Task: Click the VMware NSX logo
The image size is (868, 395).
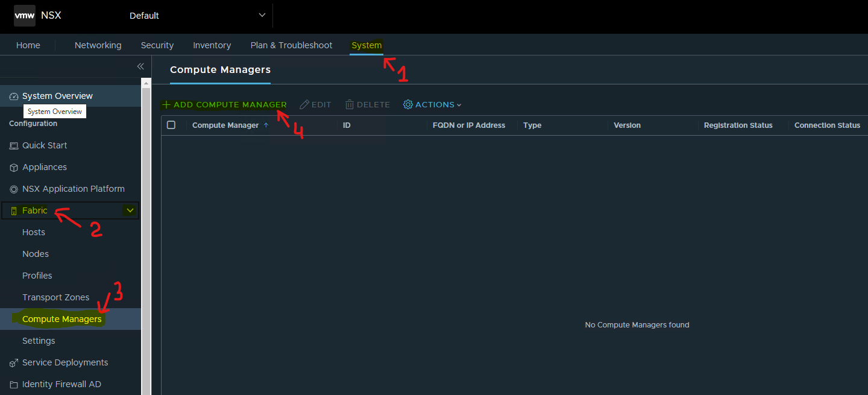Action: (25, 16)
